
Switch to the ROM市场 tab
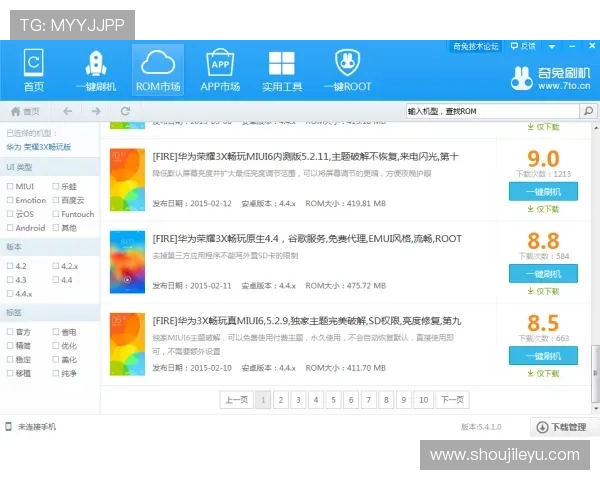tap(158, 70)
